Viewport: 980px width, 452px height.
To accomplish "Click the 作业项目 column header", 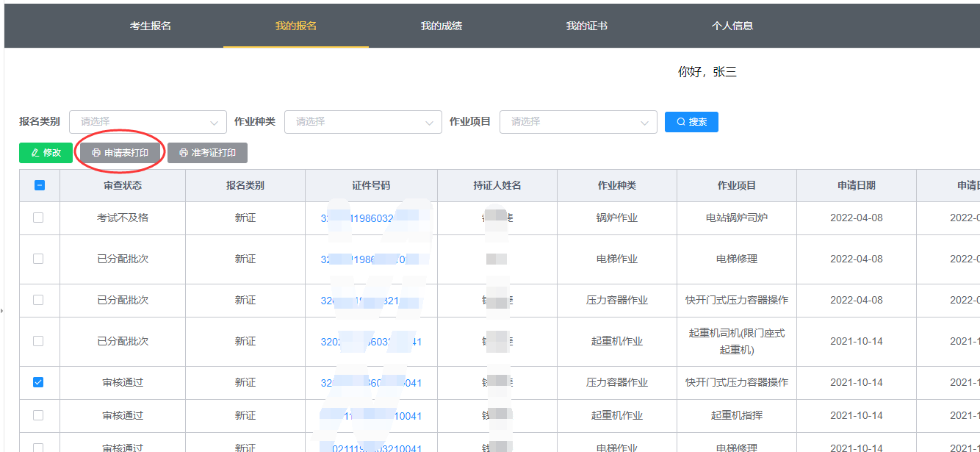I will [x=737, y=185].
